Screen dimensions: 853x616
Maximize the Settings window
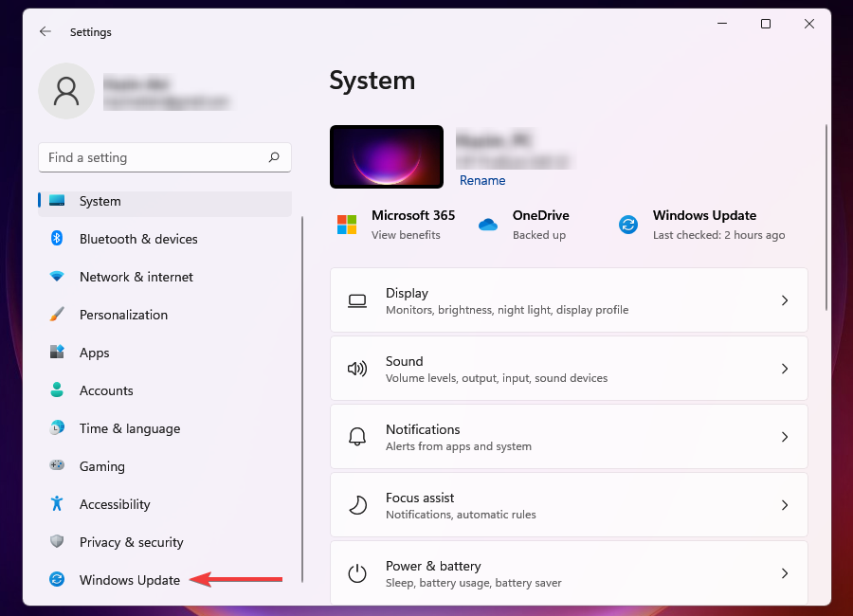(x=766, y=24)
